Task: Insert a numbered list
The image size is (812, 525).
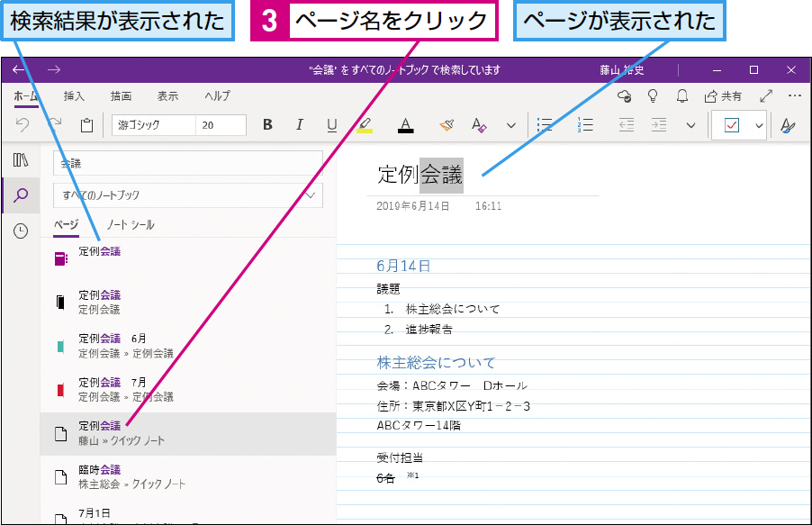Action: click(x=585, y=125)
